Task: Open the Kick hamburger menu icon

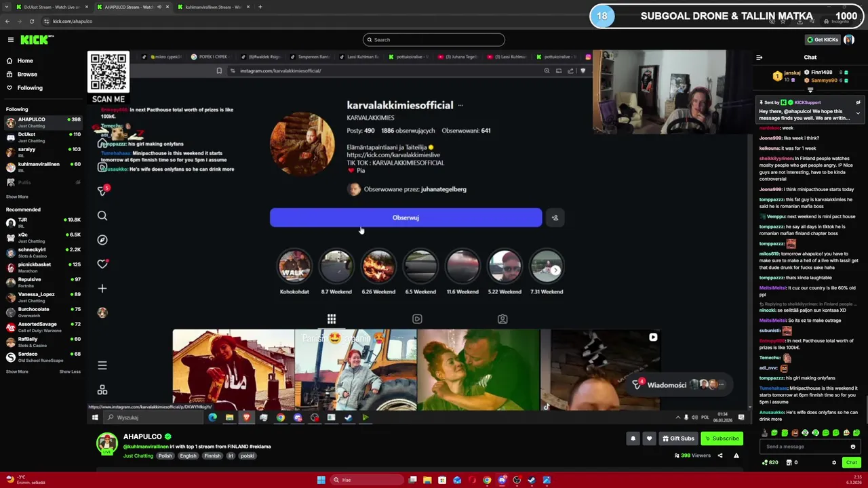Action: (11, 40)
